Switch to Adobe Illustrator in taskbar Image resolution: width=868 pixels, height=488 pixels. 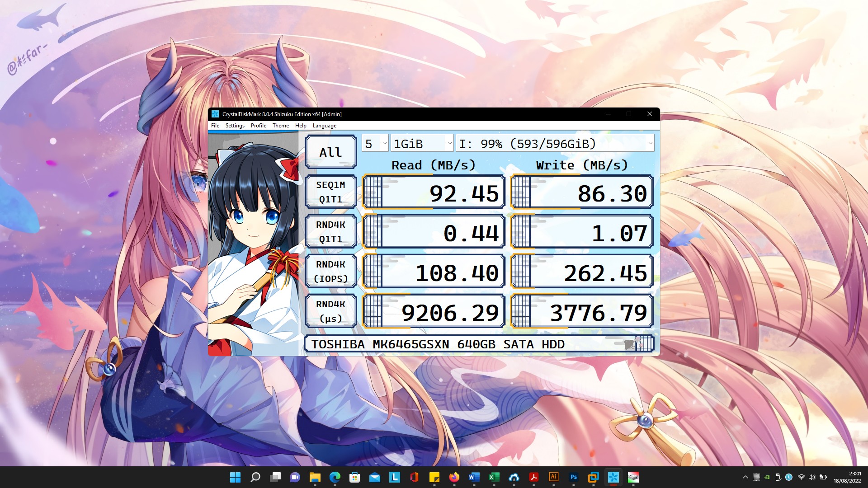click(x=554, y=477)
